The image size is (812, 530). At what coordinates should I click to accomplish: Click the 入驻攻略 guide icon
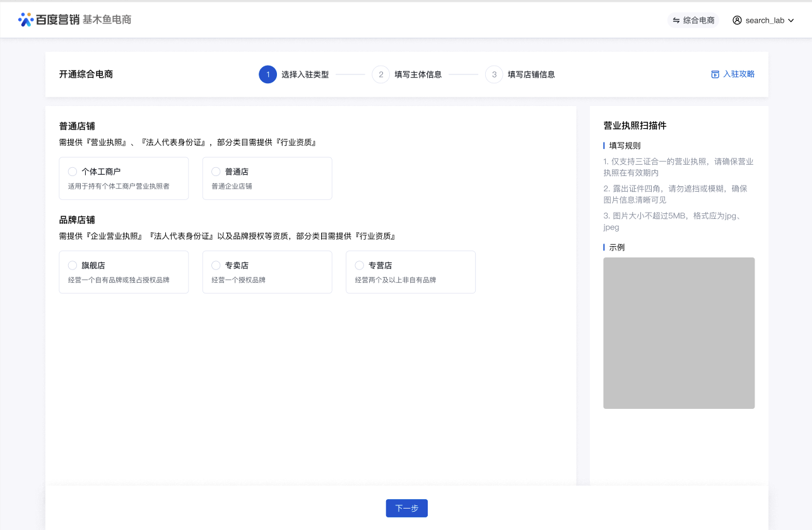[x=715, y=74]
